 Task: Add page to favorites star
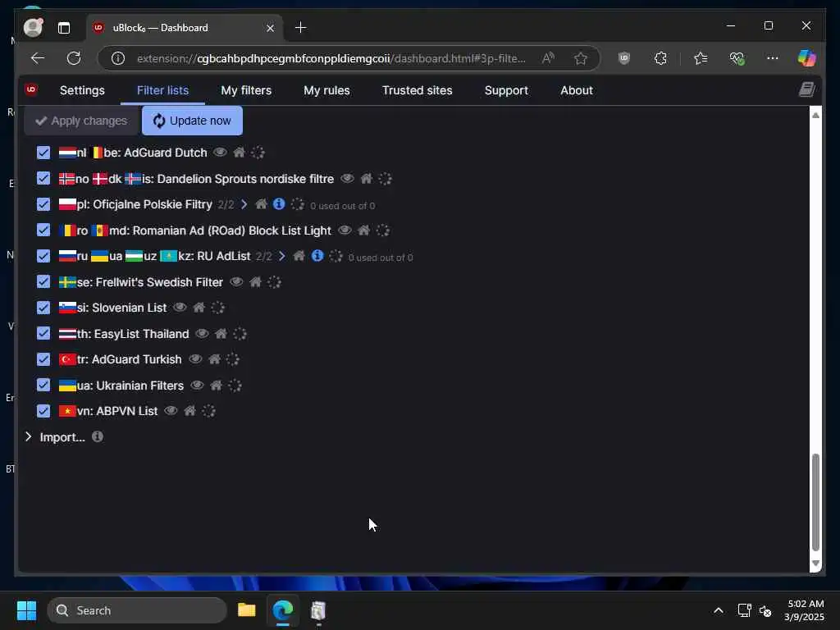[580, 58]
